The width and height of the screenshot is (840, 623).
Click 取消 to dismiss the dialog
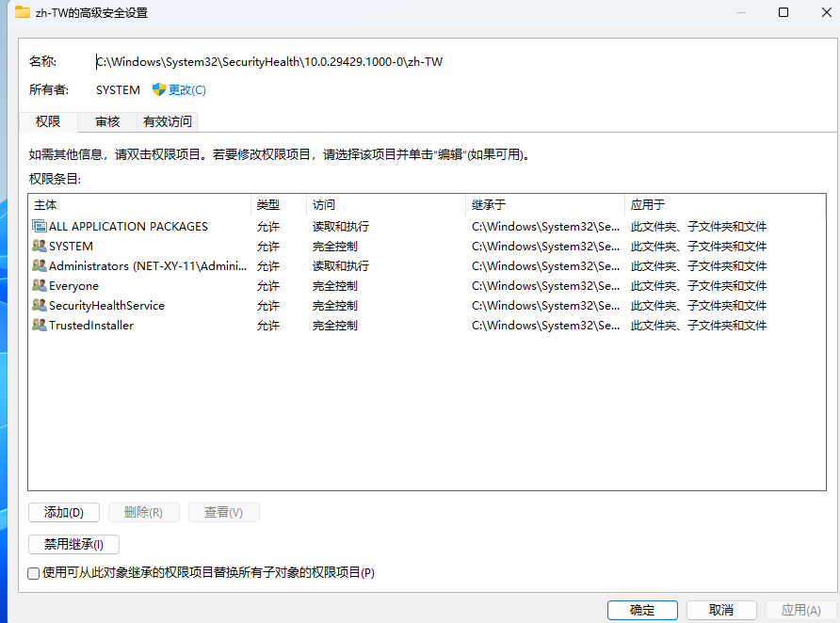click(721, 610)
